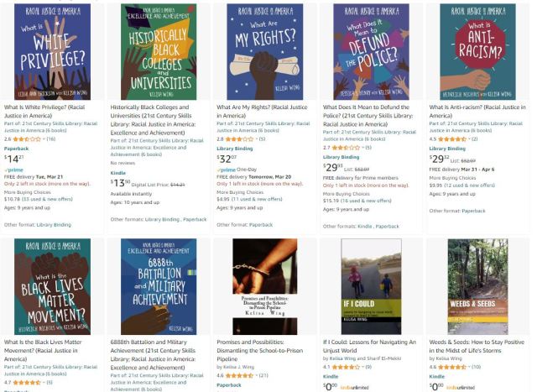The height and width of the screenshot is (392, 537).
Task: Open the What Is Anti-racism cover thumbnail
Action: tap(477, 52)
